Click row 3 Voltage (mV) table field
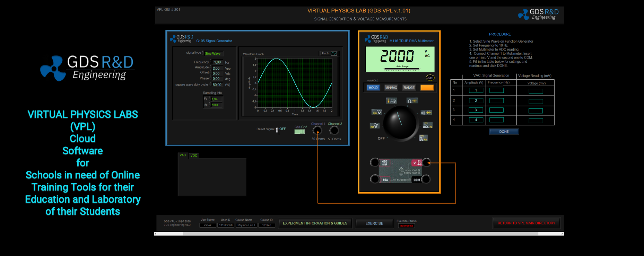The height and width of the screenshot is (256, 644). point(536,111)
